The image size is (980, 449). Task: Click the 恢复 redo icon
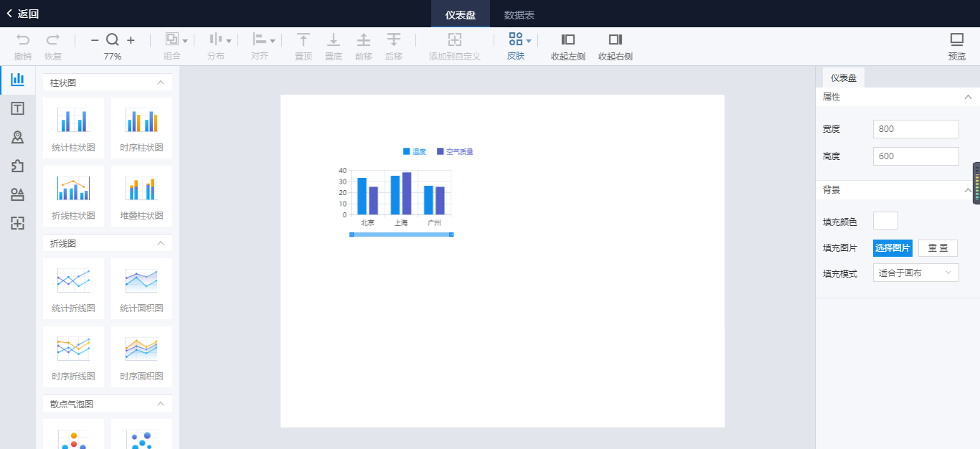coord(53,39)
